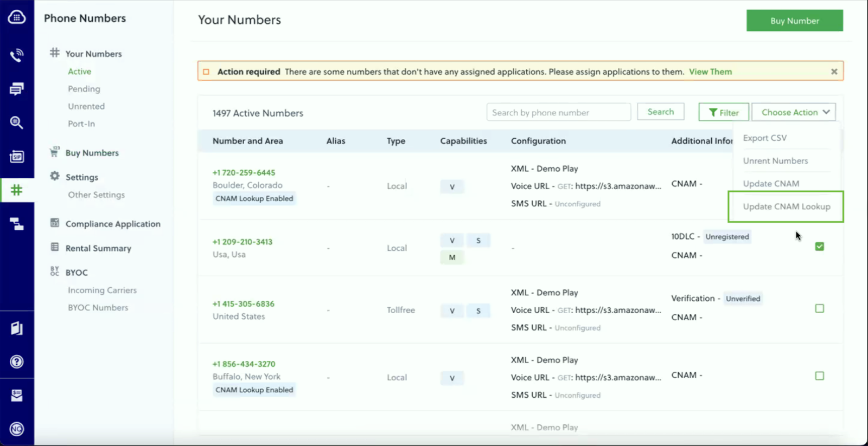Dismiss the Action required banner
This screenshot has width=868, height=446.
(834, 72)
